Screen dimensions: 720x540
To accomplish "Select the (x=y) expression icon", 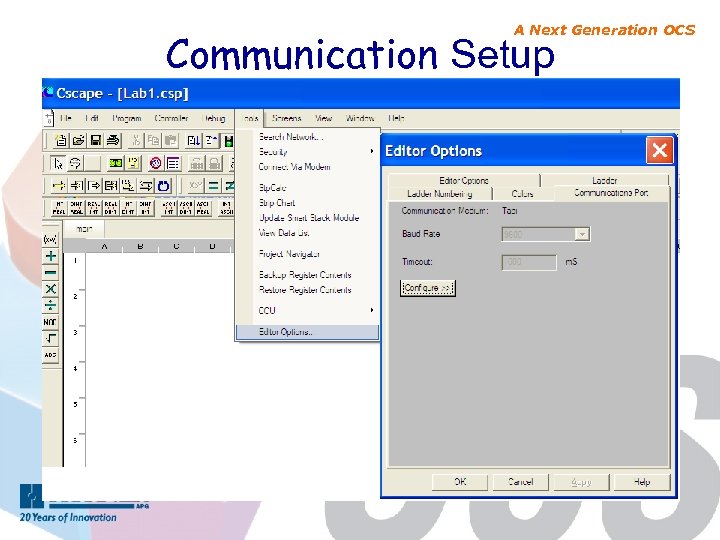I will pos(51,239).
